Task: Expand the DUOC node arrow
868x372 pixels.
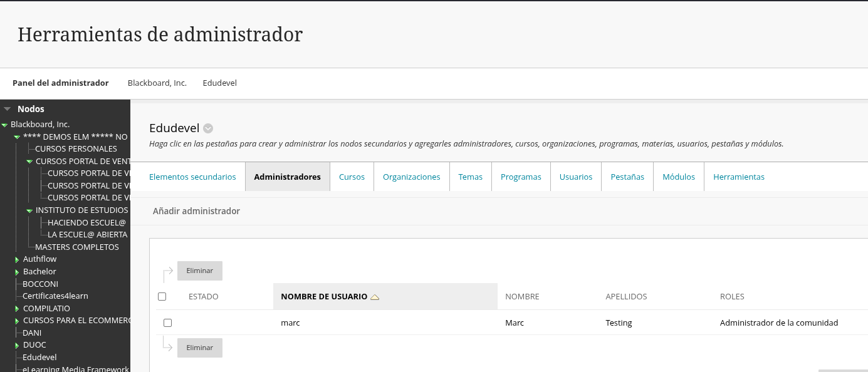Action: (x=17, y=345)
